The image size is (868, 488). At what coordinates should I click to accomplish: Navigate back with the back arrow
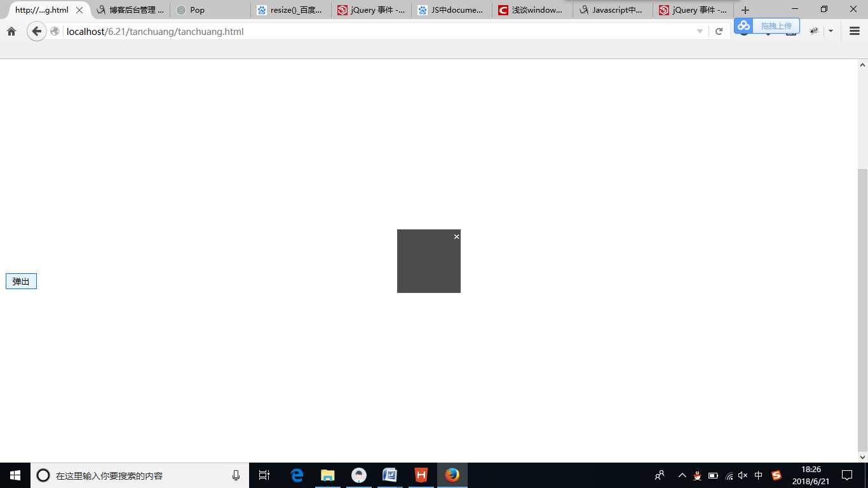pos(36,31)
